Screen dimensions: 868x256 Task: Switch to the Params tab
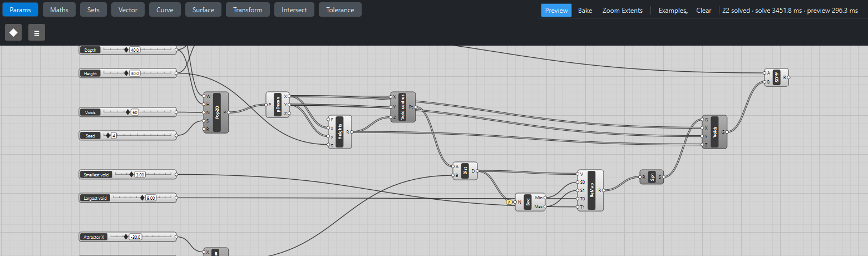click(x=19, y=9)
